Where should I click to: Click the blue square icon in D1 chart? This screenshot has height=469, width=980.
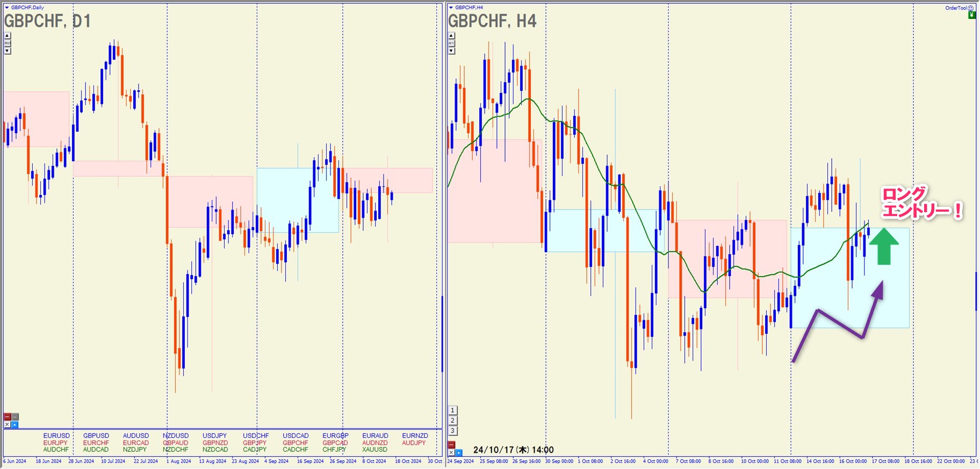tap(15, 424)
